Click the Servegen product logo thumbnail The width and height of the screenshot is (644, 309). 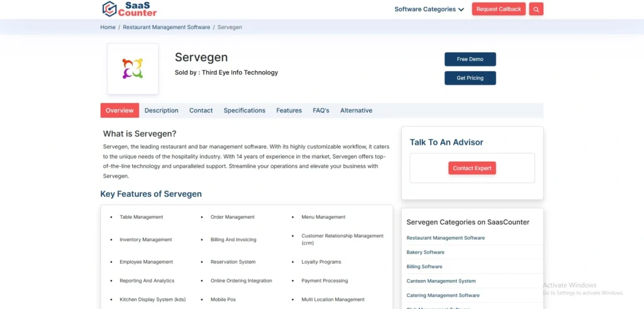[133, 69]
